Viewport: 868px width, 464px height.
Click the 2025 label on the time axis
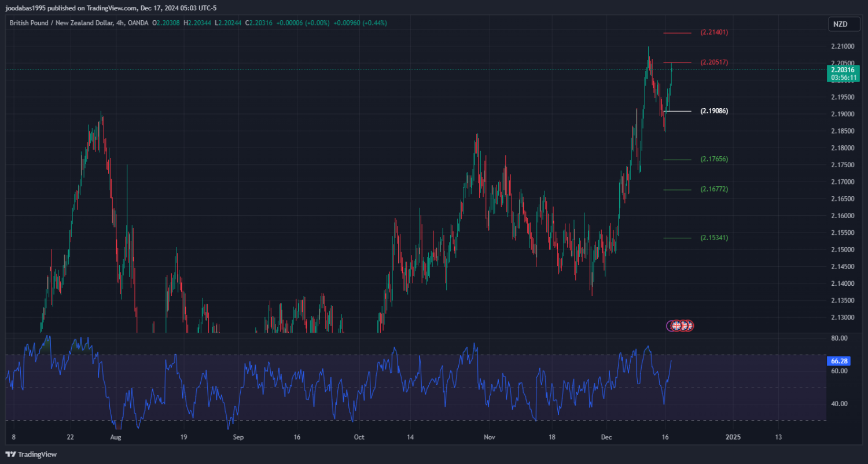733,437
